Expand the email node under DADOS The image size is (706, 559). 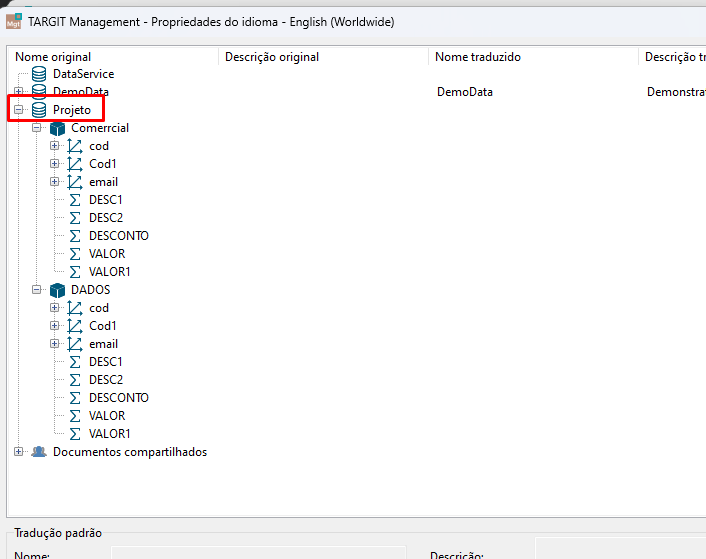(54, 343)
